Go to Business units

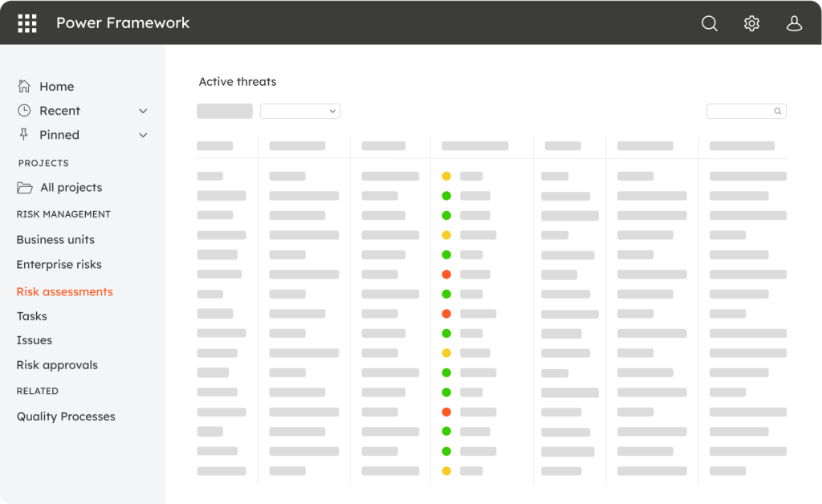55,240
